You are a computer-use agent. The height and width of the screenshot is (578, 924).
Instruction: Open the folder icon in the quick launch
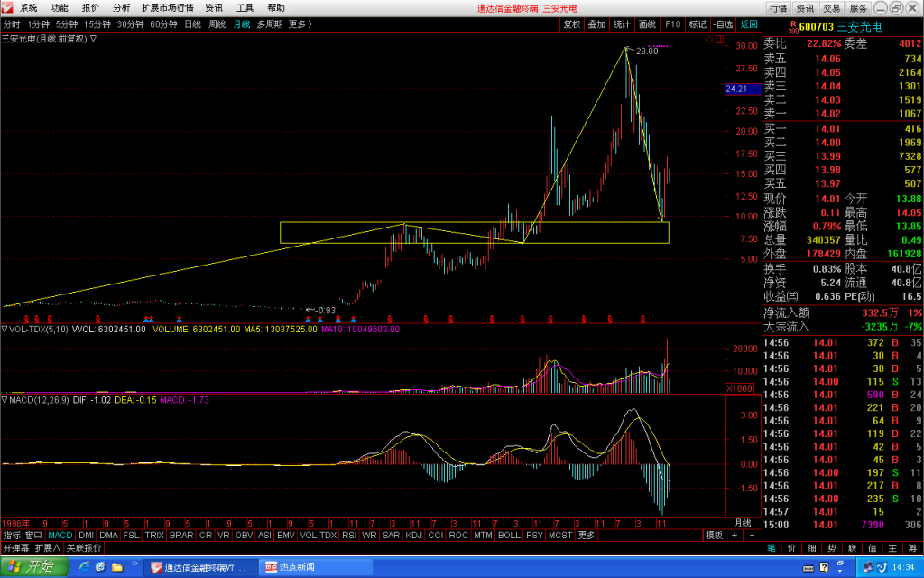(x=117, y=567)
